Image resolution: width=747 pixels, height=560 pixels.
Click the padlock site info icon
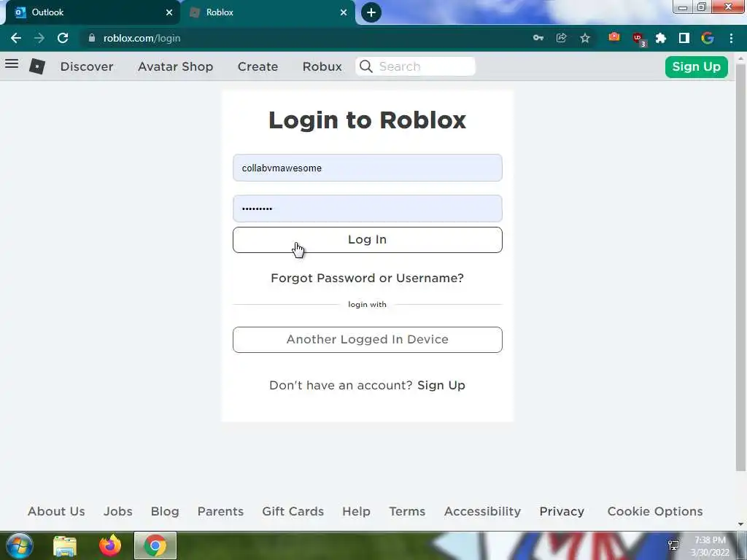[92, 38]
